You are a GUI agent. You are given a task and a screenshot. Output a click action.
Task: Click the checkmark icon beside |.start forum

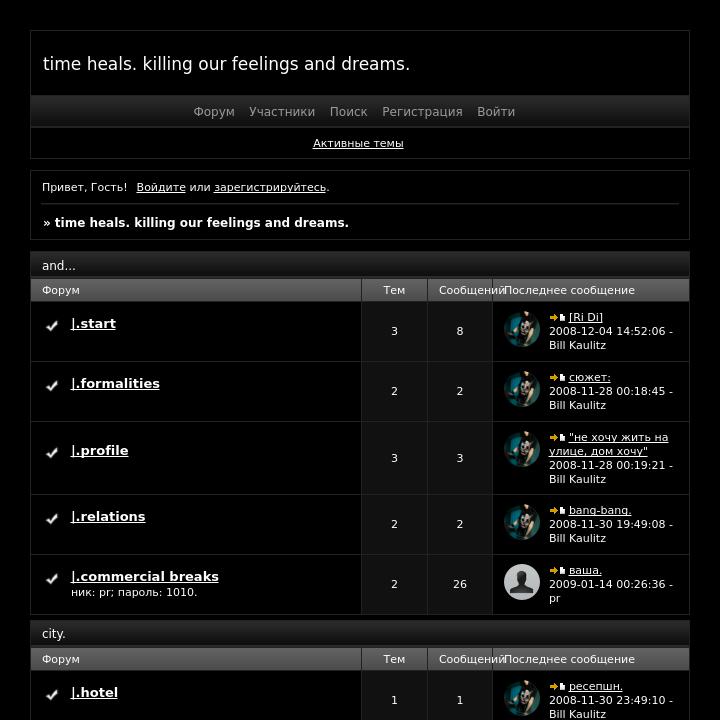(52, 326)
